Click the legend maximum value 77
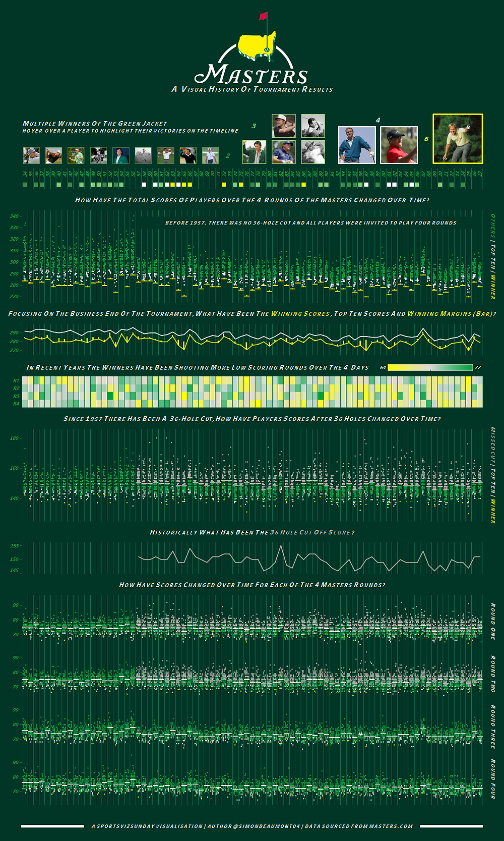This screenshot has width=504, height=841. tap(478, 367)
